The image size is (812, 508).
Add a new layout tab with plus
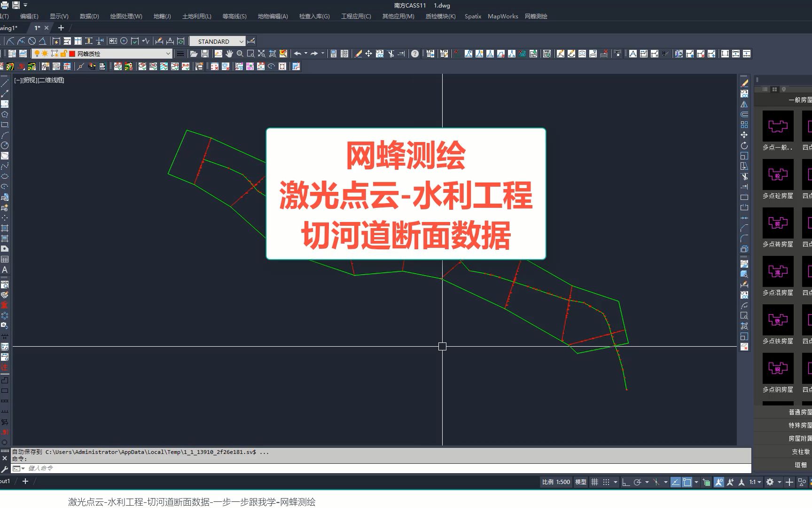coord(25,481)
